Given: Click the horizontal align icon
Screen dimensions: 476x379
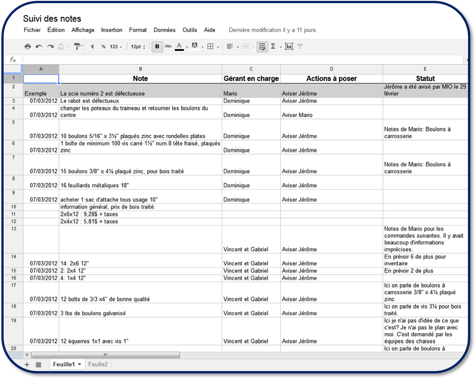Looking at the screenshot, I should (230, 47).
